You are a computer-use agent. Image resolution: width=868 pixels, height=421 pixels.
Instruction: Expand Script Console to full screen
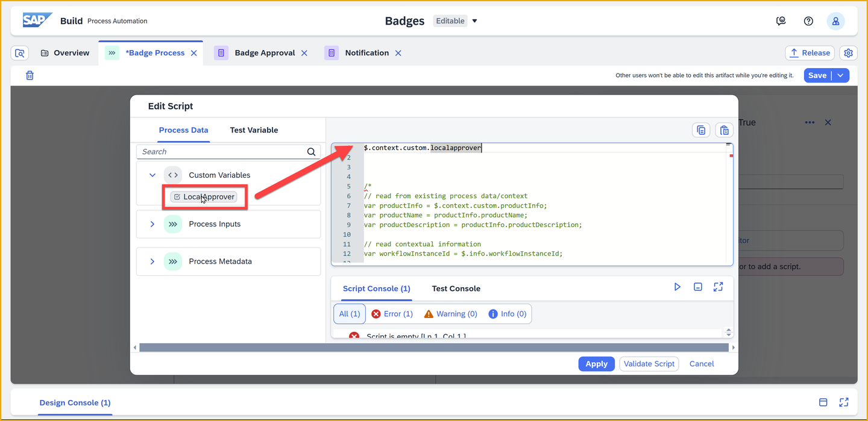718,287
